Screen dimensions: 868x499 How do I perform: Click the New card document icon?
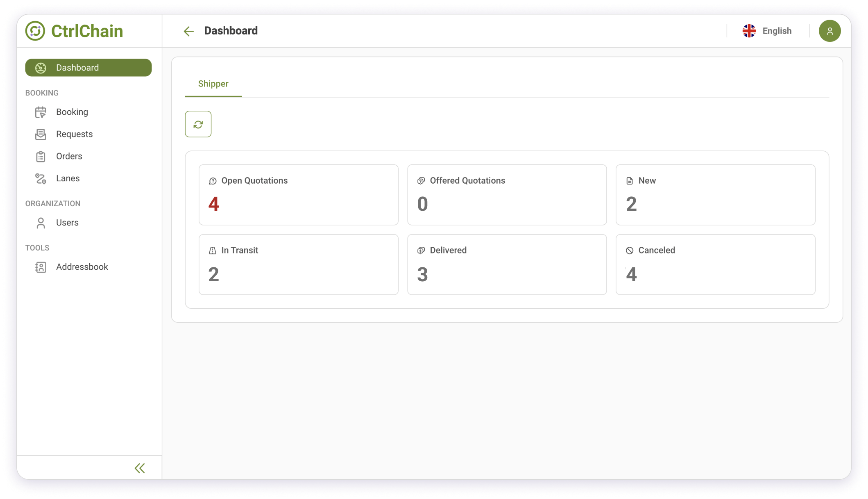(x=630, y=181)
